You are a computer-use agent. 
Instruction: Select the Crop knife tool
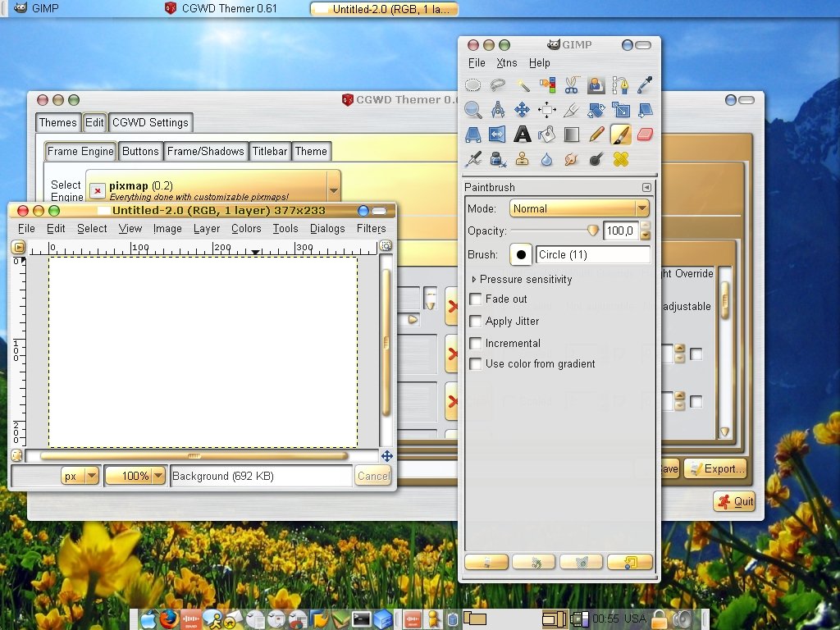[572, 110]
